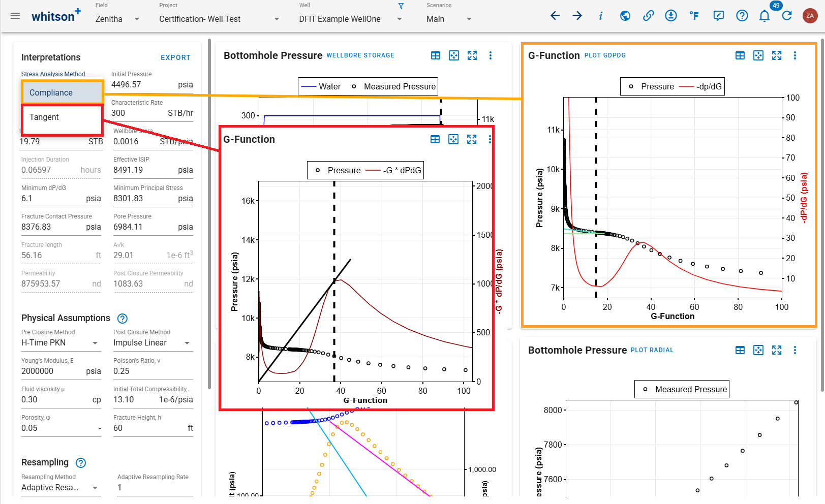This screenshot has height=504, width=825.
Task: Select the Compliance stress analysis method
Action: point(51,92)
